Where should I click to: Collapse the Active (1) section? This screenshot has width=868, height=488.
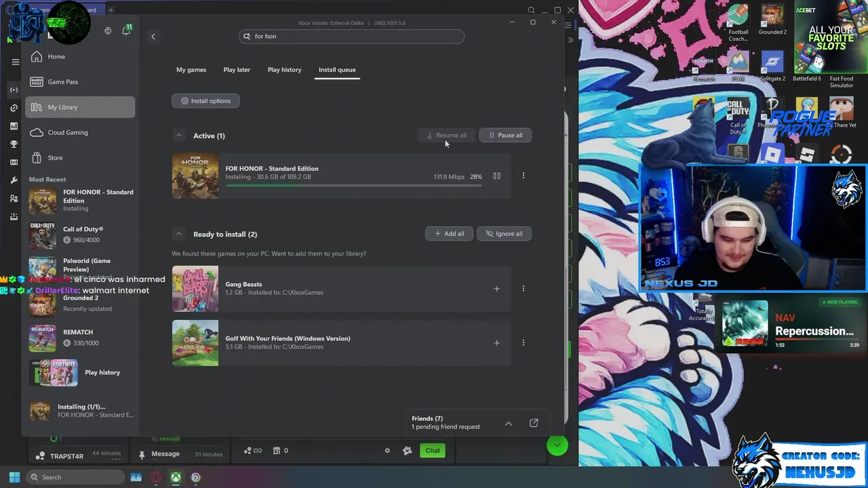point(179,136)
